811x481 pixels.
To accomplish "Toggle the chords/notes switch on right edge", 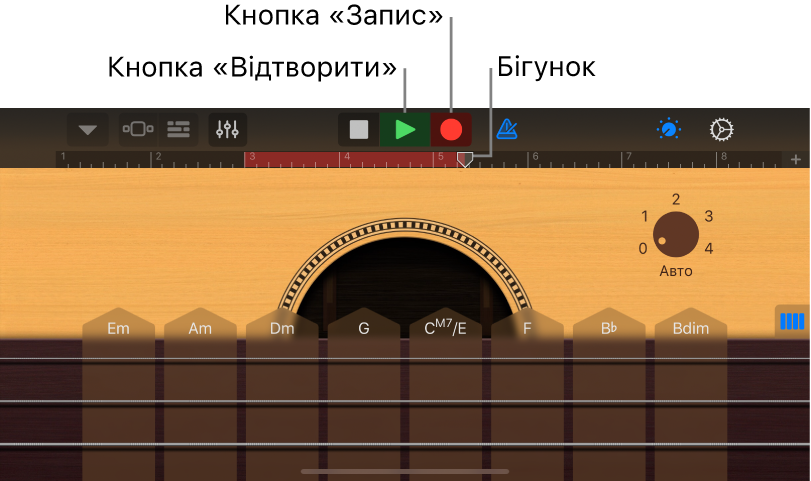I will point(792,321).
